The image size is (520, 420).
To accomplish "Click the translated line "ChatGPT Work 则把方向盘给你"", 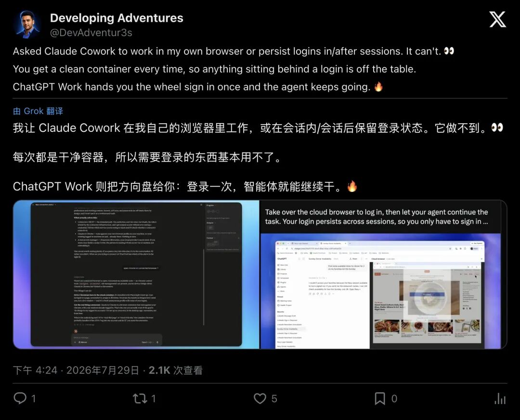I will (185, 186).
